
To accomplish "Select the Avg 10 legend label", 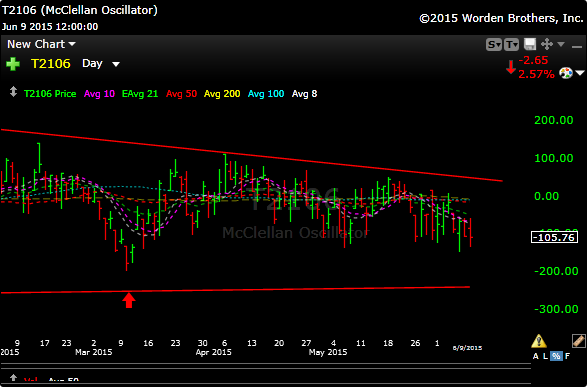I will click(x=99, y=94).
